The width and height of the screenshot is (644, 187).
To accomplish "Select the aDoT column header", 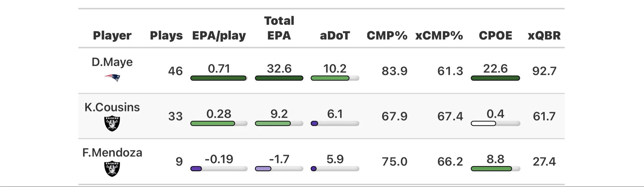I will [335, 35].
